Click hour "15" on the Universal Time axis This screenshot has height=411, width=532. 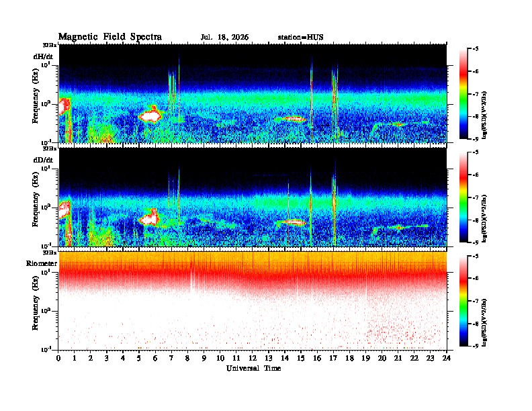click(301, 358)
